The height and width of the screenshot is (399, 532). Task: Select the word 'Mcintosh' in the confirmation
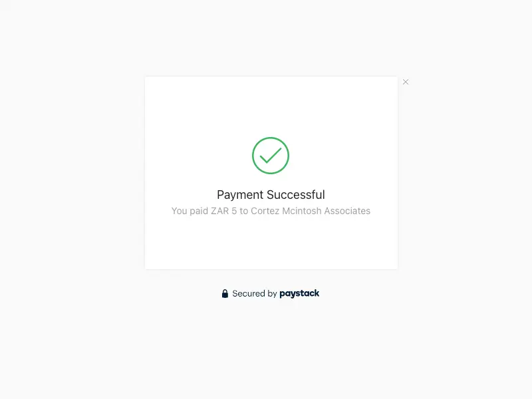pyautogui.click(x=302, y=211)
